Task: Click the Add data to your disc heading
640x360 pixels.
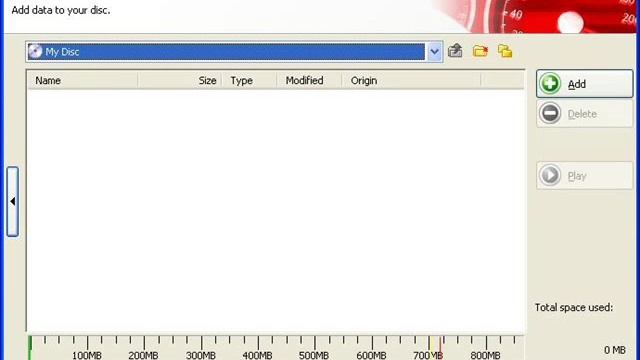Action: pos(61,10)
